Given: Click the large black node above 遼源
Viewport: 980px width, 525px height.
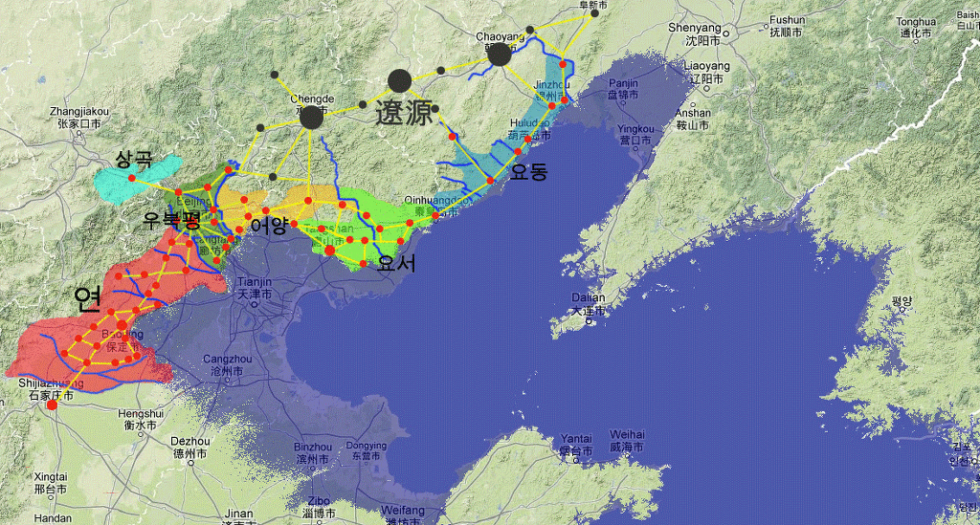Looking at the screenshot, I should pos(399,81).
